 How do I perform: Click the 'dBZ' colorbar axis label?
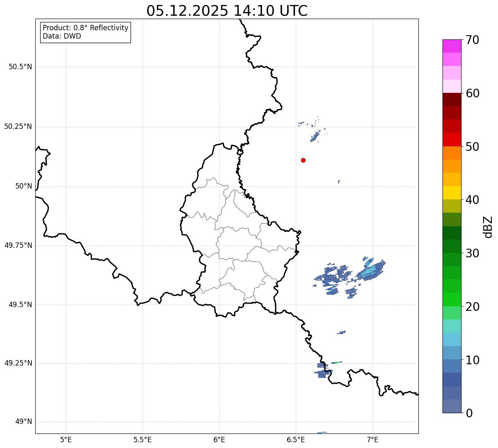coord(488,227)
